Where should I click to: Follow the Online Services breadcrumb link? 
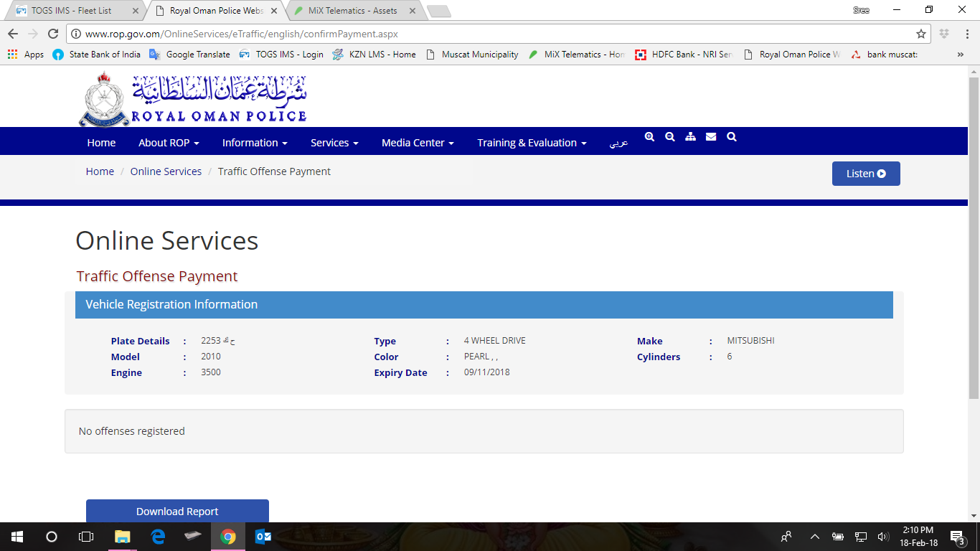click(x=166, y=171)
